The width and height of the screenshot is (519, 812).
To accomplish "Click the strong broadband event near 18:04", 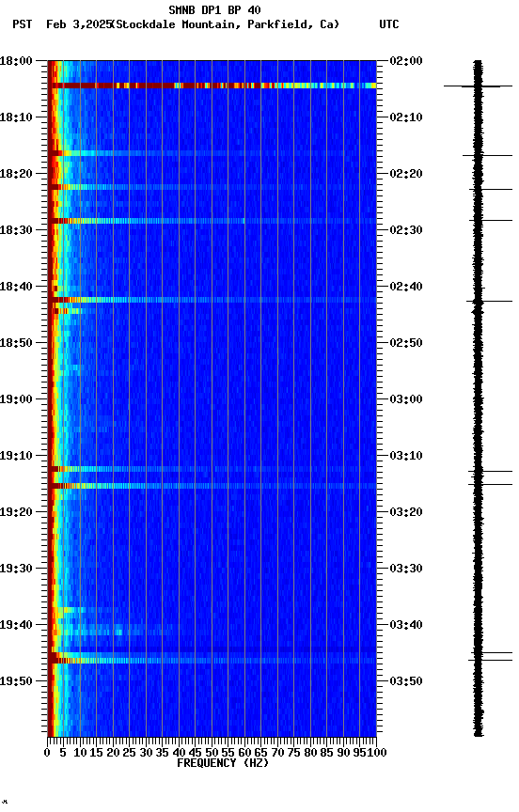I will (212, 86).
